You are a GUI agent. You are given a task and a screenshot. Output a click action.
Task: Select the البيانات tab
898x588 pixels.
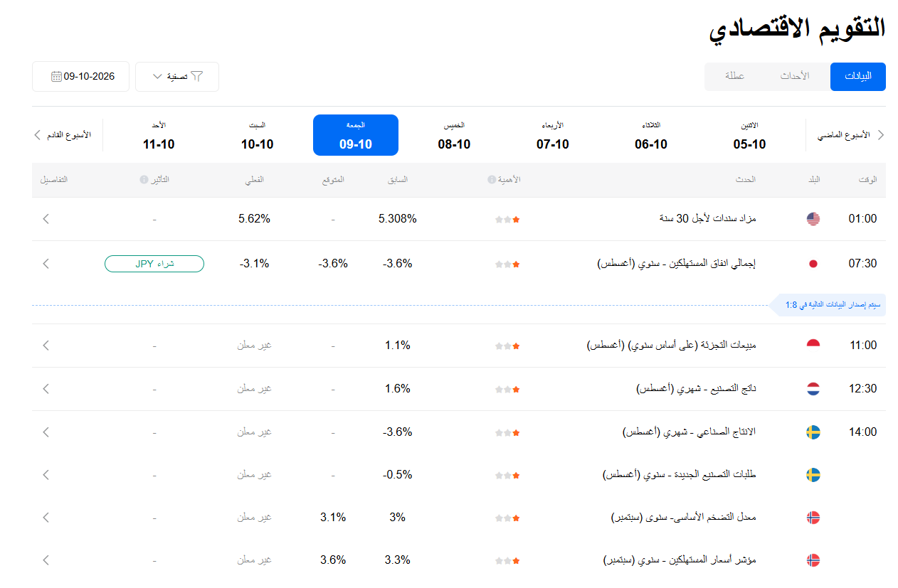pos(857,76)
